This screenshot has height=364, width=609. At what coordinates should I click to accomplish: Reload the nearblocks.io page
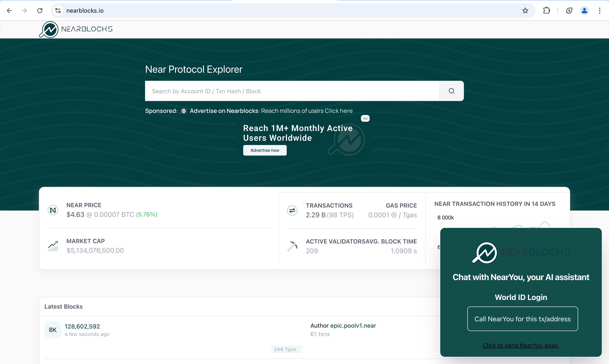(x=40, y=11)
